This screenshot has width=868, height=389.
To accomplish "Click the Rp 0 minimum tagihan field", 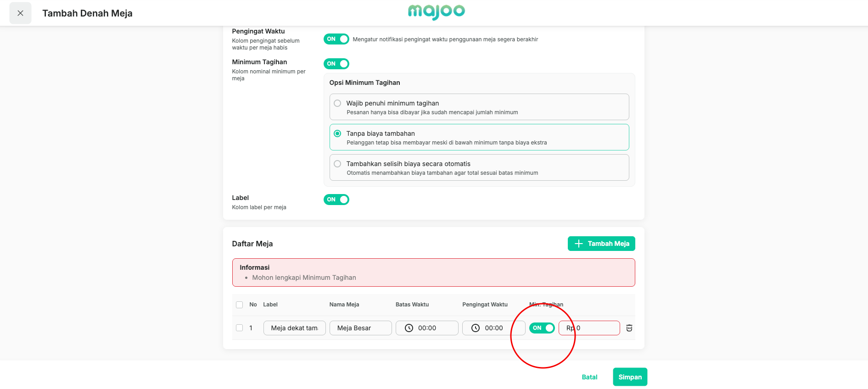I will (x=589, y=328).
